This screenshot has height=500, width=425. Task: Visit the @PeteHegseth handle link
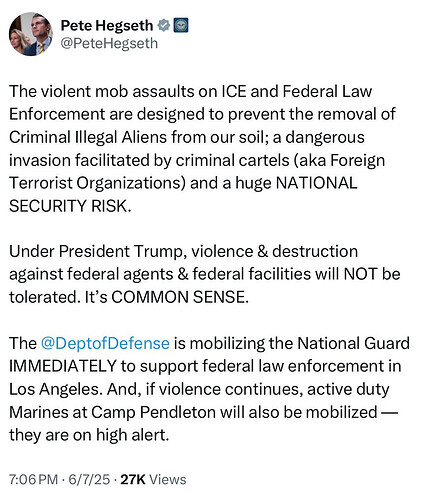(109, 43)
